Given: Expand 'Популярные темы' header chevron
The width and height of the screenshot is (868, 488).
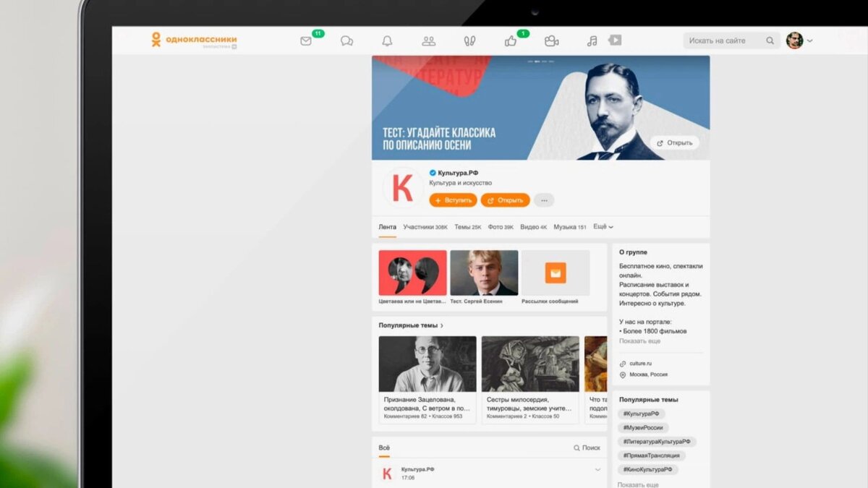Looking at the screenshot, I should pos(442,325).
